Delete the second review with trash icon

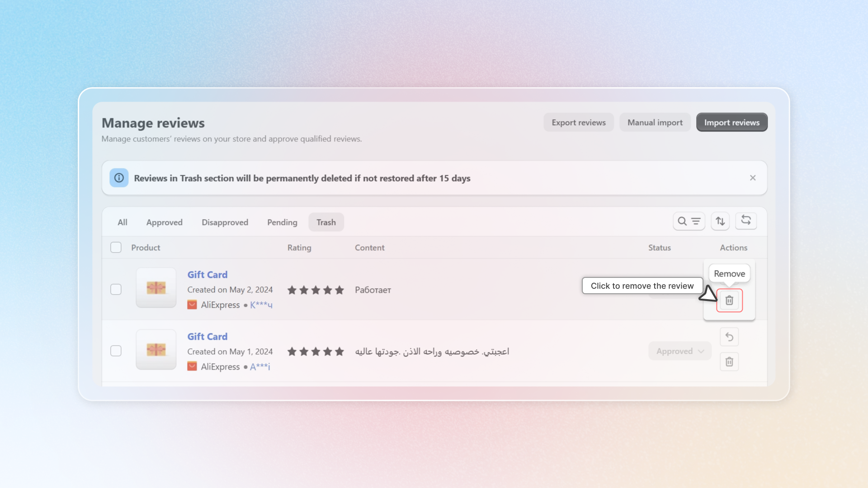[729, 362]
